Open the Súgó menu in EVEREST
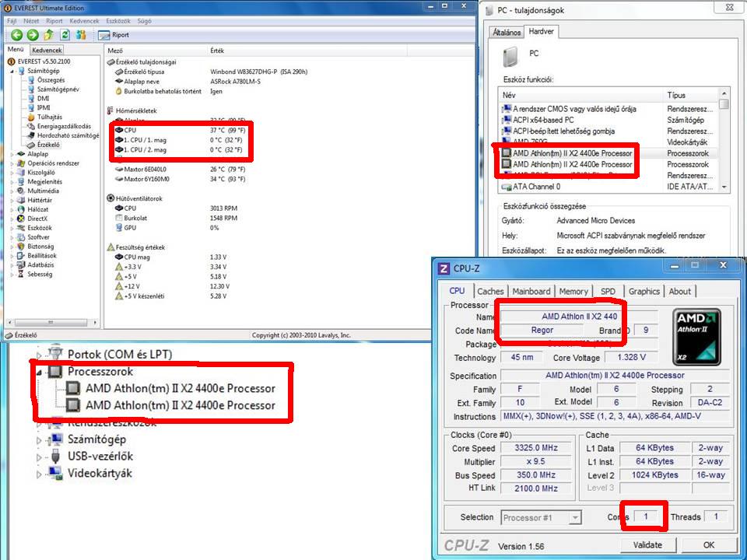The height and width of the screenshot is (560, 747). (145, 21)
